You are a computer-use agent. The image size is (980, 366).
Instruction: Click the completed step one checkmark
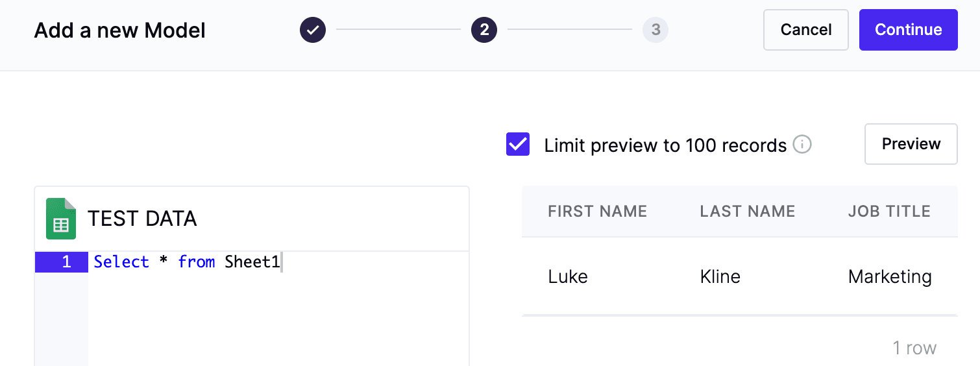313,30
